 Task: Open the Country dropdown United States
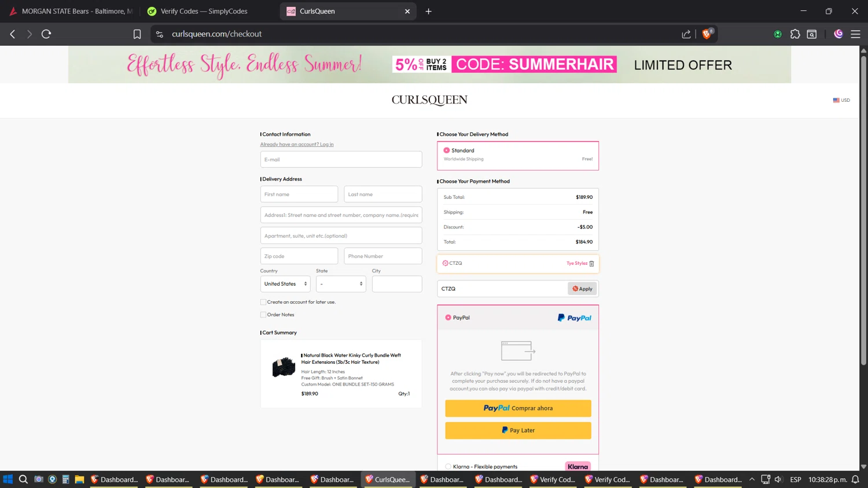[285, 284]
